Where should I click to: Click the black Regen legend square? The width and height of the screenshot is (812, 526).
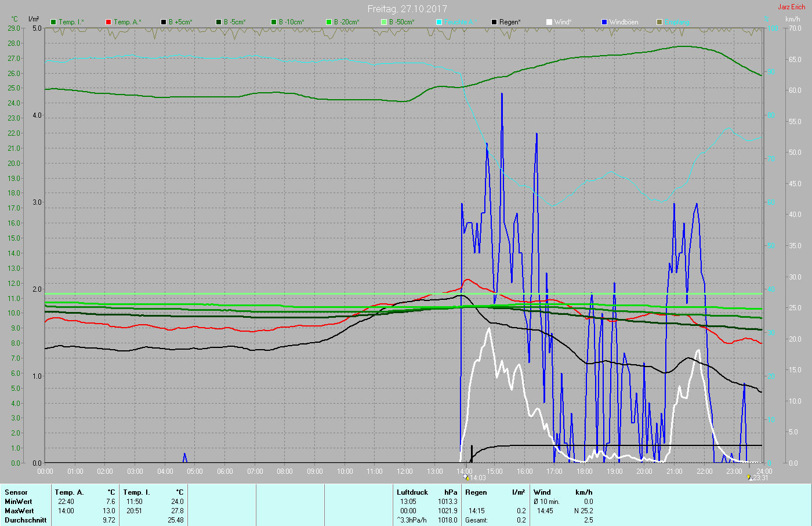(494, 22)
